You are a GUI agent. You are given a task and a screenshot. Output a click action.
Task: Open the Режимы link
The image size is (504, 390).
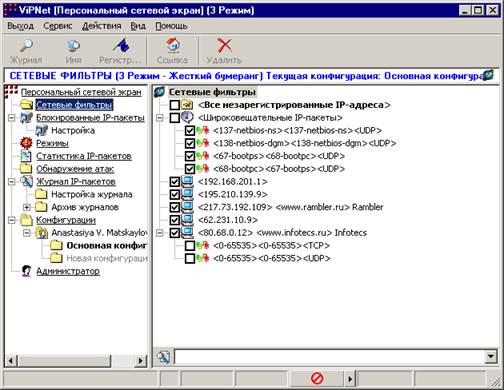click(x=52, y=143)
